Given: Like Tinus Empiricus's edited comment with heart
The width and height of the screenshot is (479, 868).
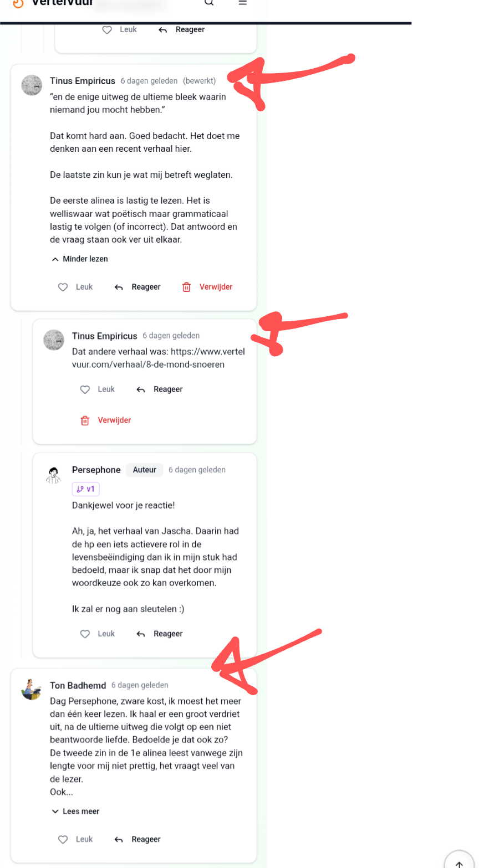Looking at the screenshot, I should pyautogui.click(x=63, y=287).
